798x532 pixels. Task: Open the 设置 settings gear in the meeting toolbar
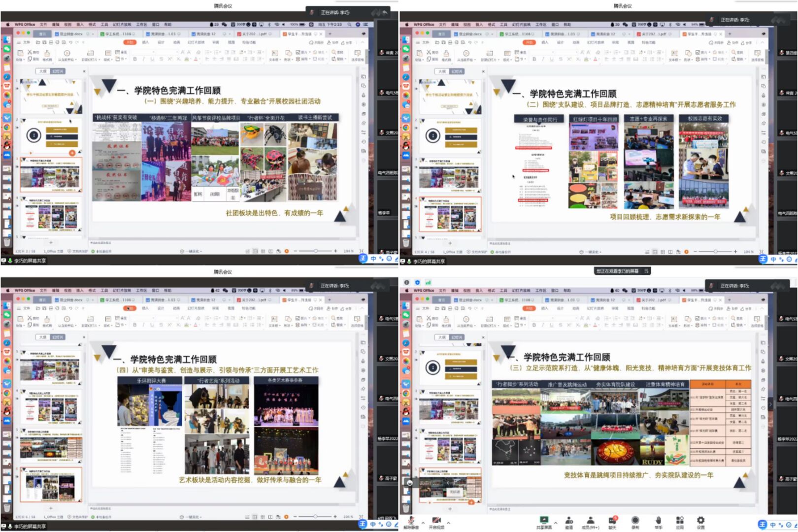[x=700, y=521]
